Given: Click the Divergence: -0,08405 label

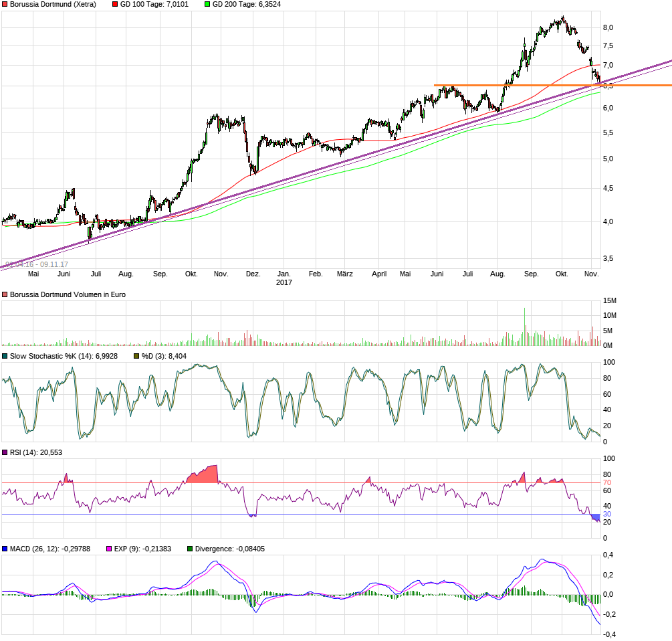Looking at the screenshot, I should tap(230, 549).
